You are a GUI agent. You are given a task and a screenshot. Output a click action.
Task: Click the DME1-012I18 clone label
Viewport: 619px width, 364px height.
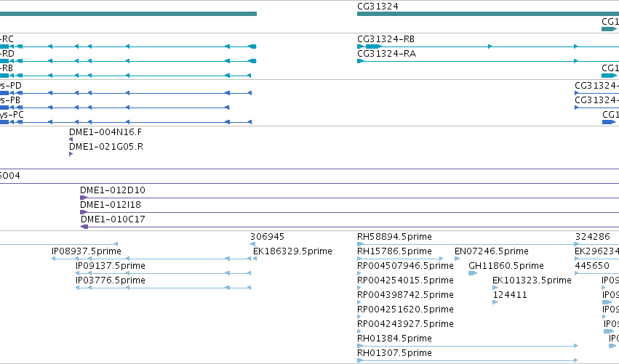pyautogui.click(x=111, y=205)
